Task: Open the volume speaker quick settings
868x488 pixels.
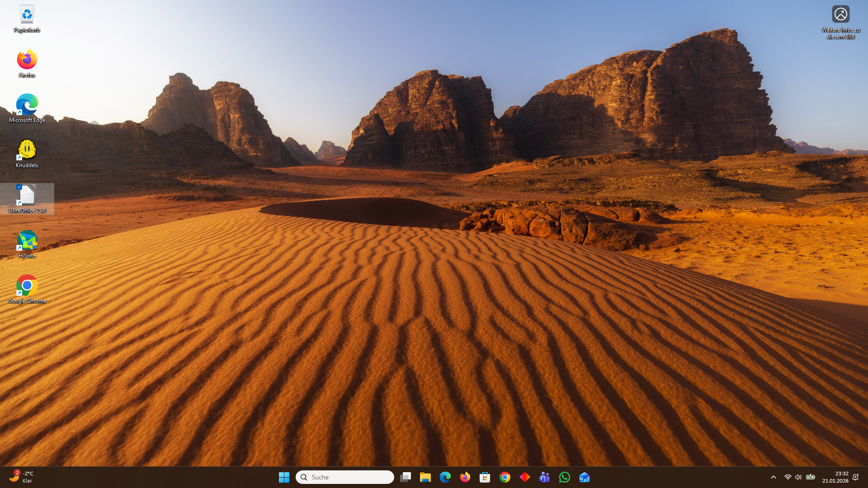Action: coord(798,477)
